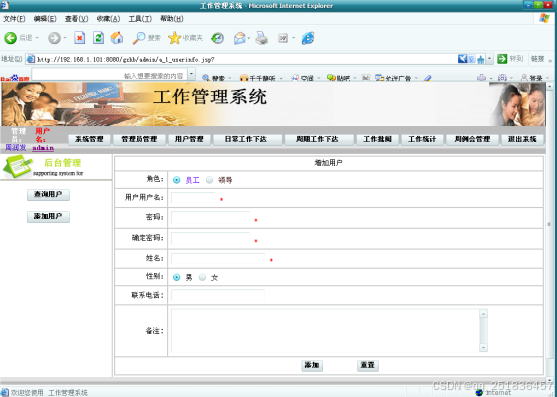Expand the Edit icon dropdown arrow
The height and width of the screenshot is (397, 557).
point(293,38)
